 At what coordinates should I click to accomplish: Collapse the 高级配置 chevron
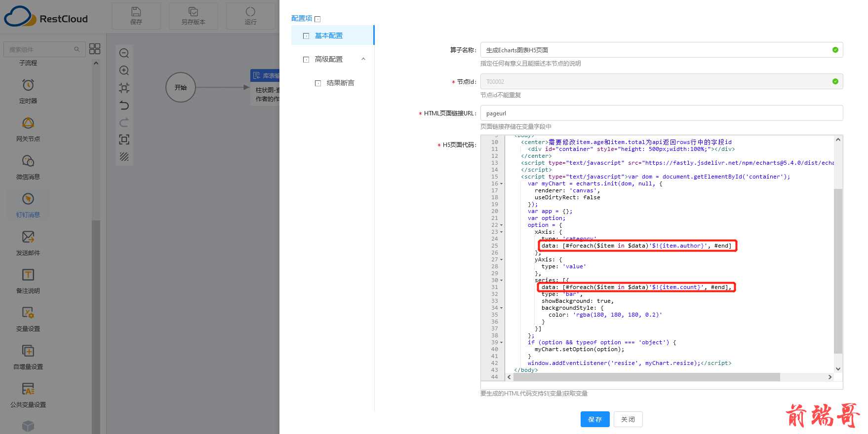pos(363,59)
